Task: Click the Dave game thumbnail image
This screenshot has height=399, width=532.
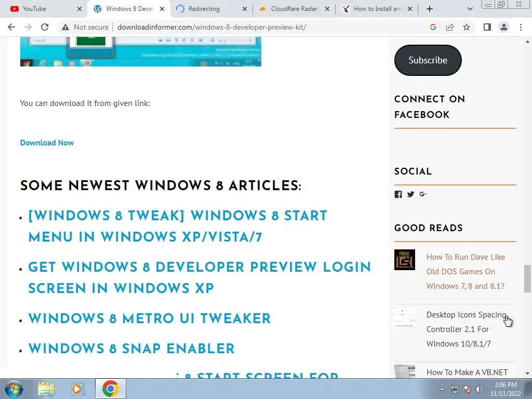Action: 404,260
